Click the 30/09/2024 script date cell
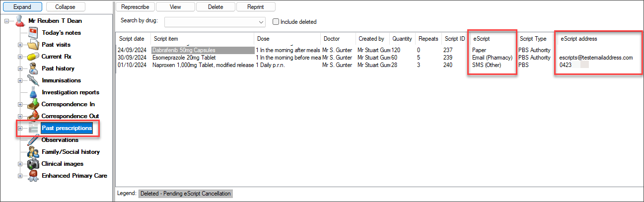 [131, 58]
